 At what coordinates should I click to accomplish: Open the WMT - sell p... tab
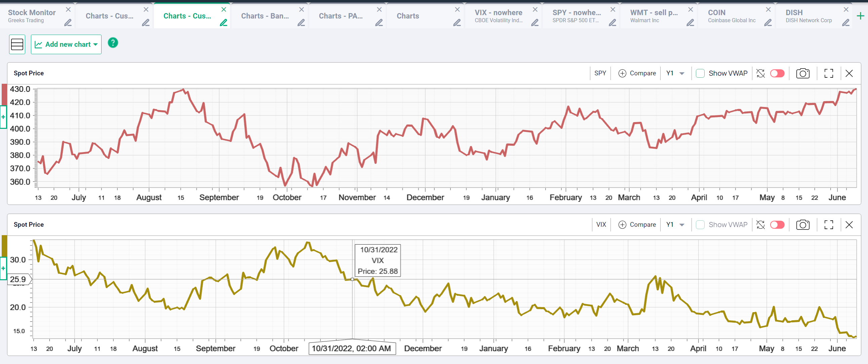coord(654,16)
